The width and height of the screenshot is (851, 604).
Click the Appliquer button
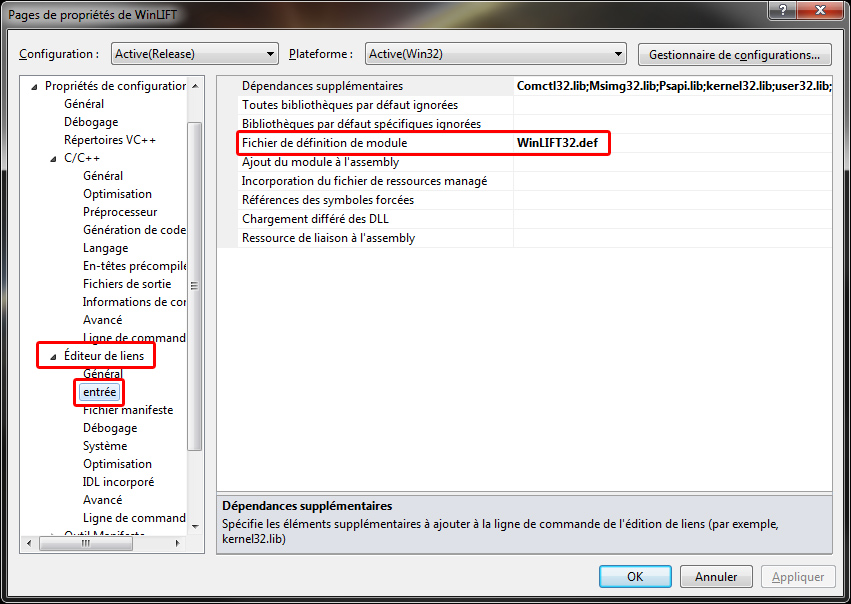point(798,576)
